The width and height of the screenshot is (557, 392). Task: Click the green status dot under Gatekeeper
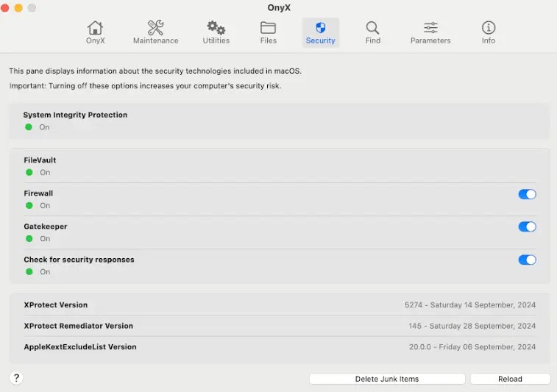(29, 238)
